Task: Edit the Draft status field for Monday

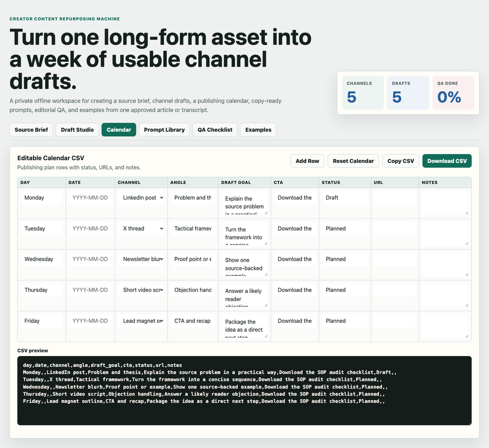Action: pyautogui.click(x=345, y=197)
